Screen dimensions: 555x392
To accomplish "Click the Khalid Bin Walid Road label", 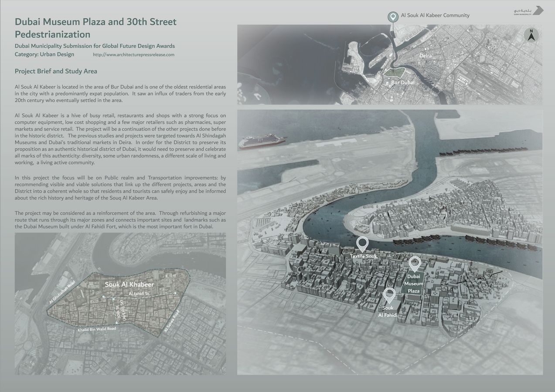I will [96, 328].
